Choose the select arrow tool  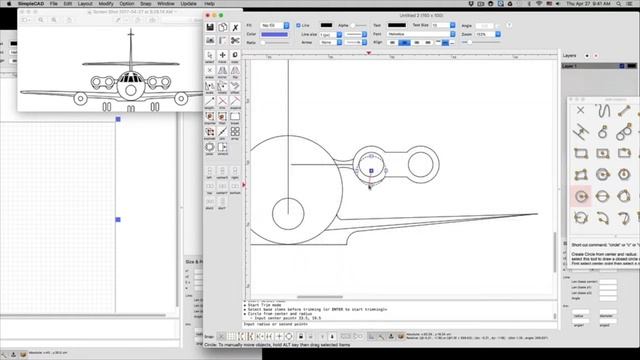210,55
